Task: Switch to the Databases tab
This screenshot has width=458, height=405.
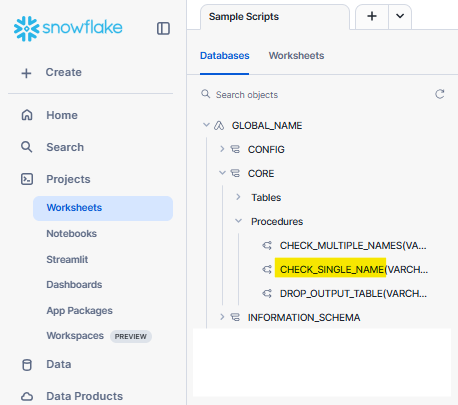Action: pyautogui.click(x=225, y=56)
